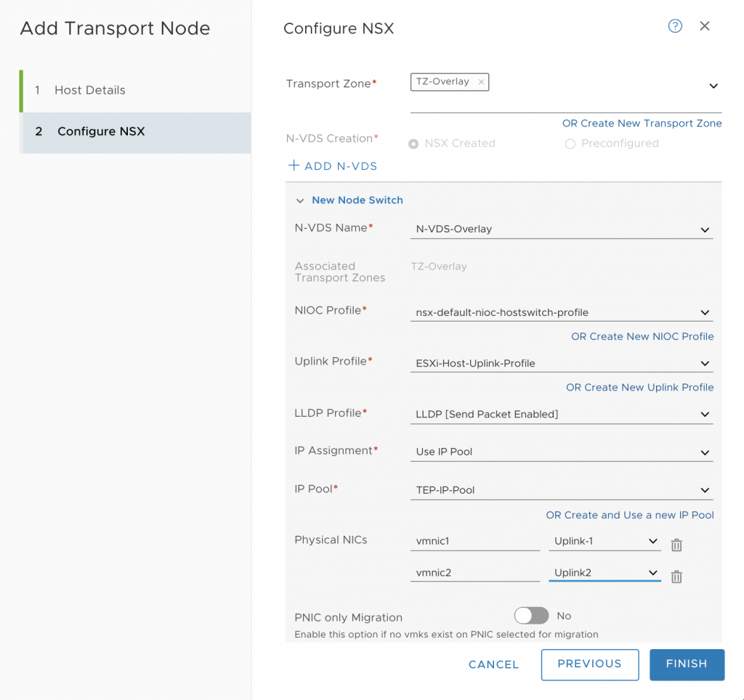Screen dimensions: 744x700
Task: Click the vmnic1 input field
Action: coord(475,541)
